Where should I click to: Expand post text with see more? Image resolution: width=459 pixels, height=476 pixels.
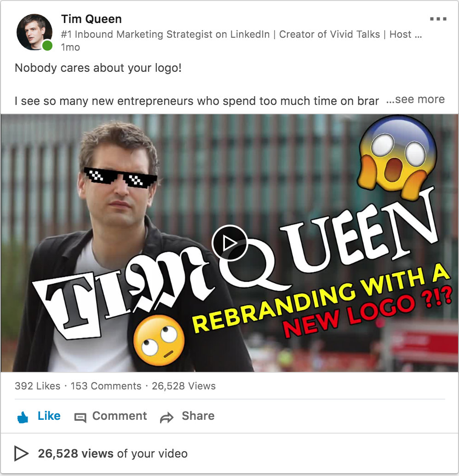pos(415,99)
